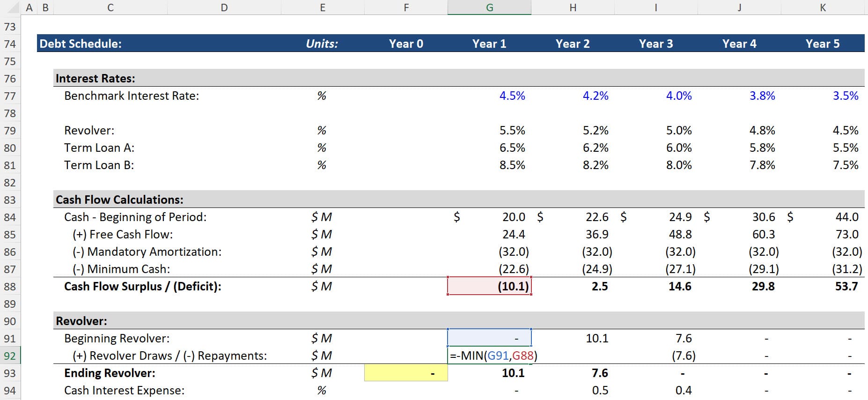The width and height of the screenshot is (868, 400).
Task: Click row 88 header
Action: 10,287
